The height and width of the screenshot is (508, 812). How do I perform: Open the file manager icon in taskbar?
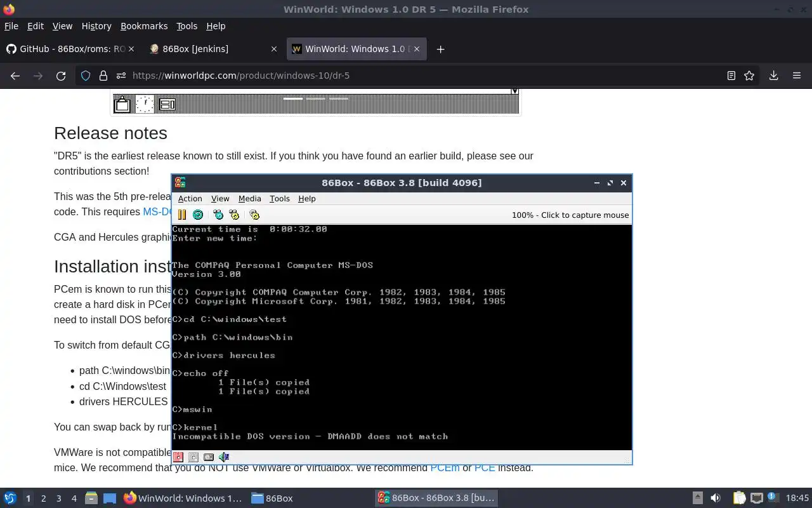pos(91,498)
